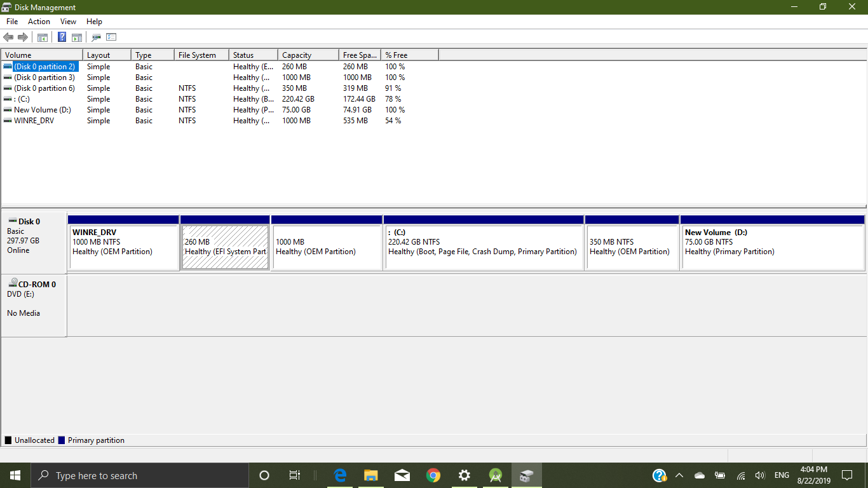
Task: Click the CD-ROM 0 DVD (E:) panel
Action: pyautogui.click(x=34, y=306)
